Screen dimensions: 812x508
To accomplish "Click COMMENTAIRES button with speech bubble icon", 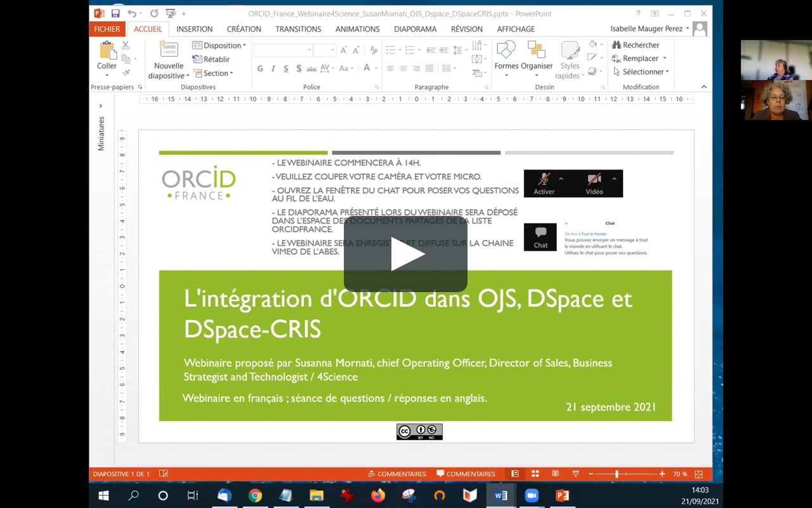I will [x=466, y=474].
